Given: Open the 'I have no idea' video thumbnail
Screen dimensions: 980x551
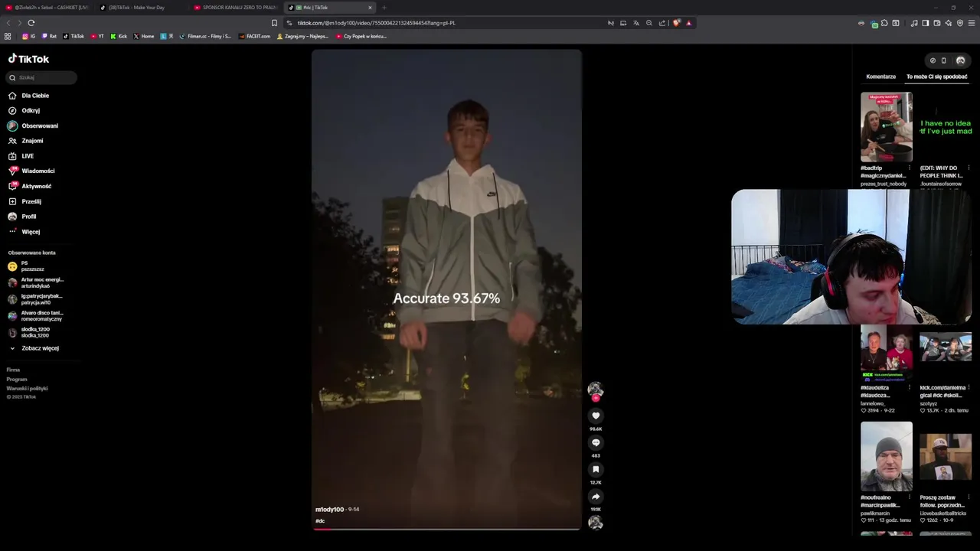Looking at the screenshot, I should click(x=946, y=127).
